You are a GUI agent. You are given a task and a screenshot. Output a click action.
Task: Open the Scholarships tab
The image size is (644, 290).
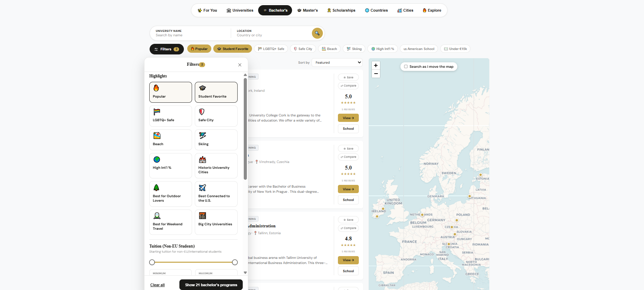(341, 10)
